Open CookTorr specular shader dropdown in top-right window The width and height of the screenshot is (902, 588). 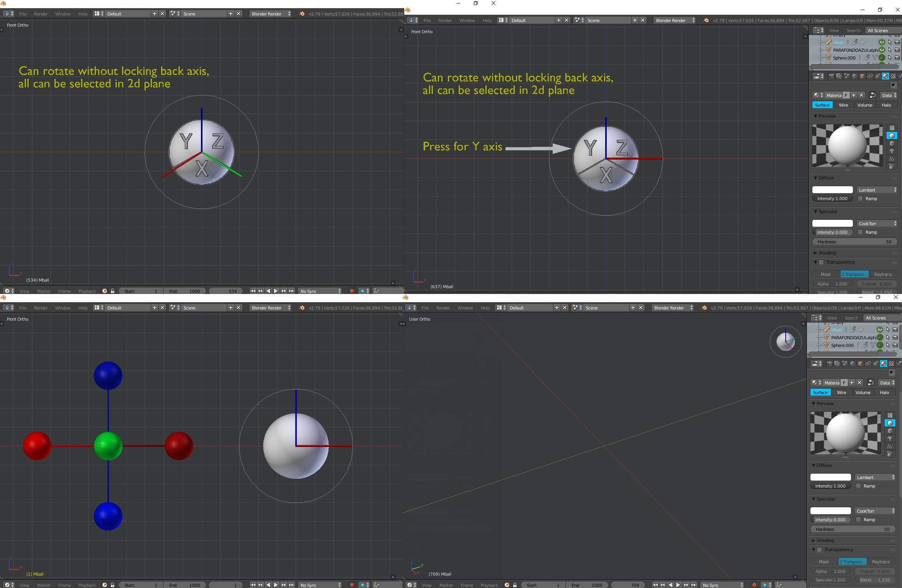(x=877, y=223)
